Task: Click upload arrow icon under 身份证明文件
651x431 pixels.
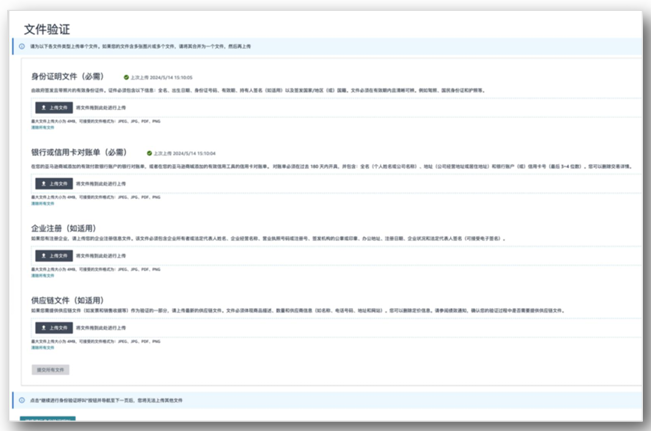Action: (43, 107)
